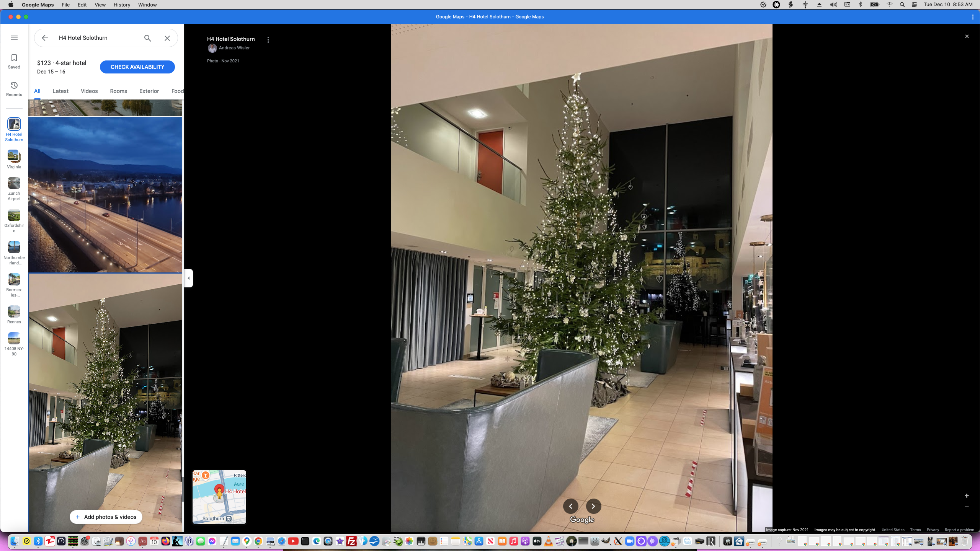
Task: Zoom in photo with plus button
Action: tap(967, 496)
